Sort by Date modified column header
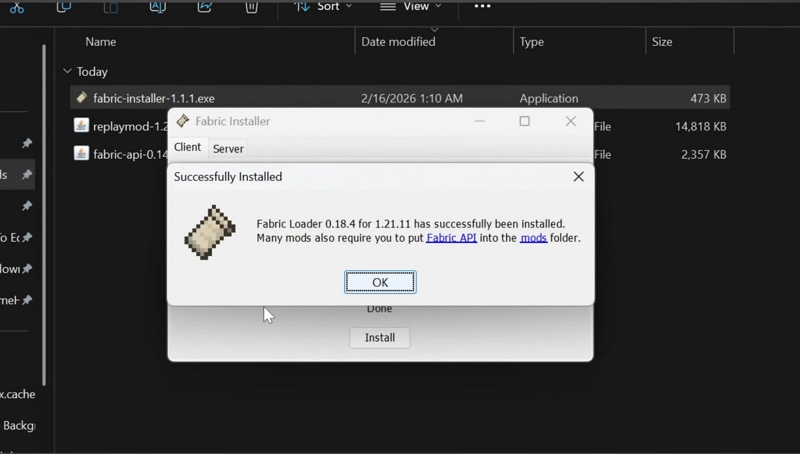The height and width of the screenshot is (454, 800). [x=398, y=42]
